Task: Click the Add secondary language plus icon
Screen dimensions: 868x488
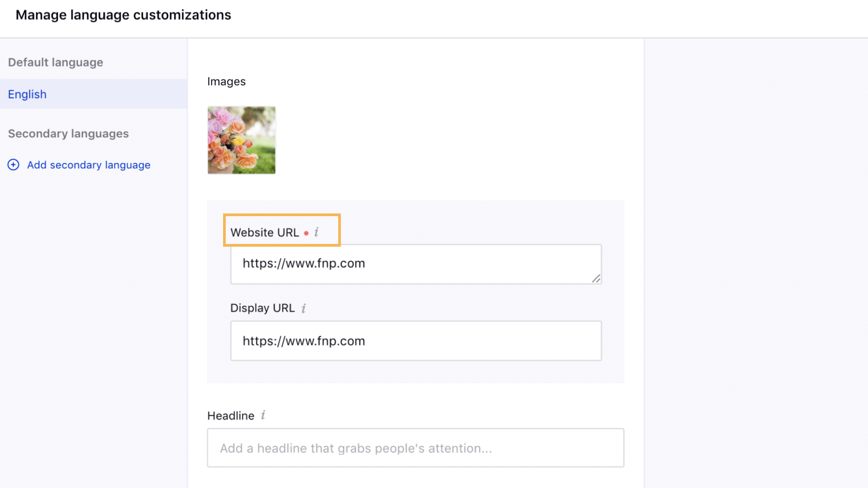Action: tap(13, 164)
